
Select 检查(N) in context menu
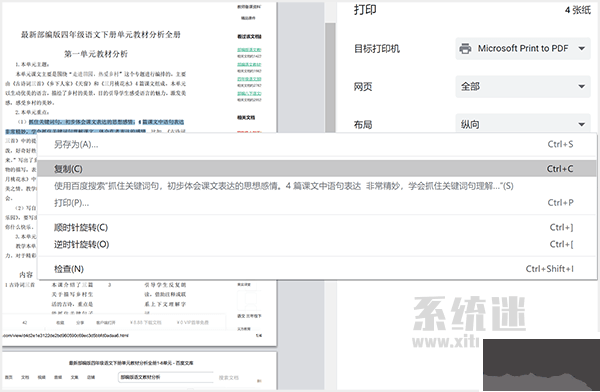click(317, 269)
